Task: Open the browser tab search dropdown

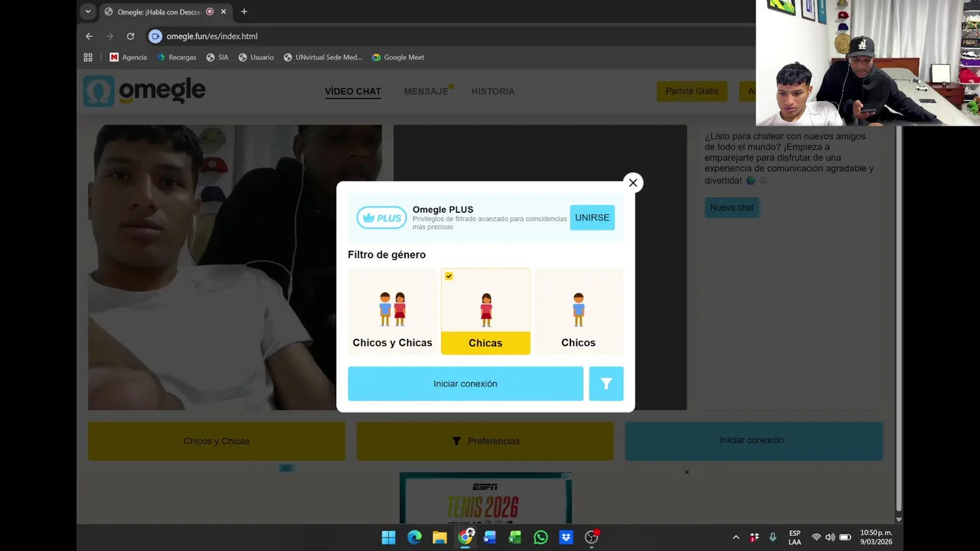Action: [x=87, y=11]
